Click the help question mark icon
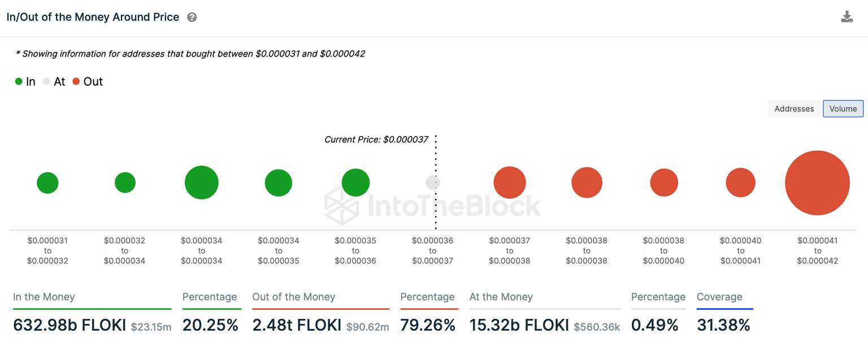The height and width of the screenshot is (355, 868). [x=192, y=17]
